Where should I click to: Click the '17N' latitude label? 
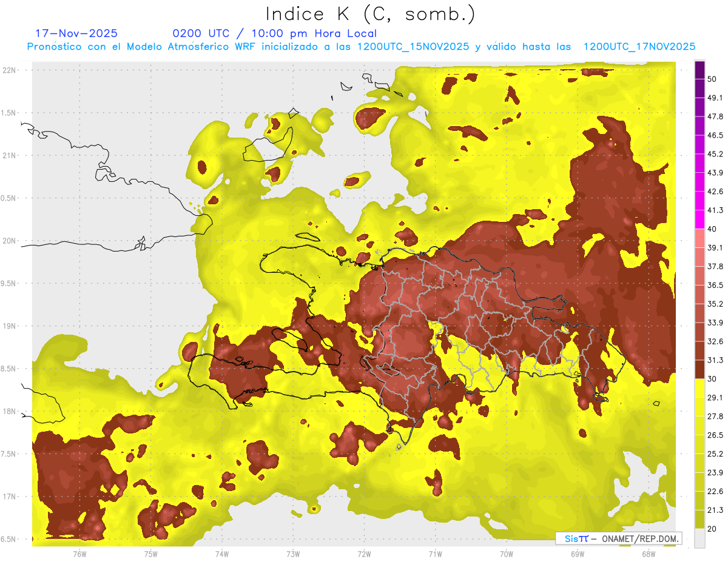coord(9,497)
